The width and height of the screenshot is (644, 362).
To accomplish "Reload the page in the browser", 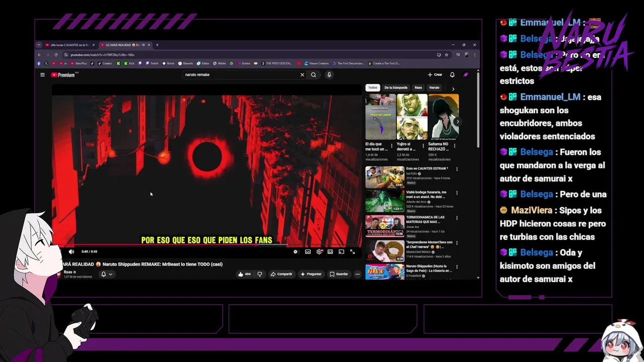I will click(56, 55).
